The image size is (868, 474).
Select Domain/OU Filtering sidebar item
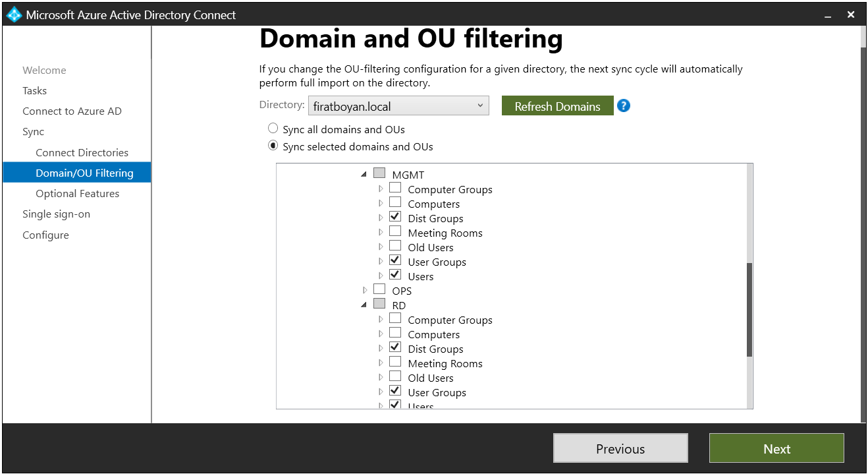point(77,173)
